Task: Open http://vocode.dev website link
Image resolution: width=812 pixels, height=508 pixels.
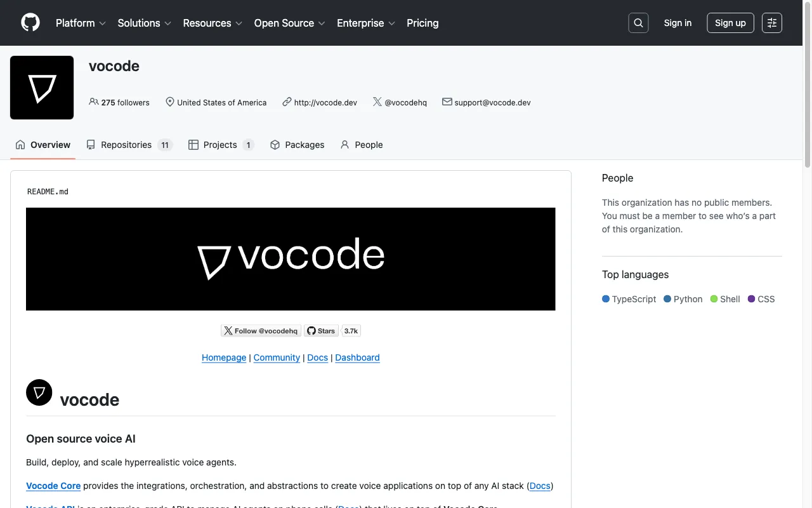Action: point(325,102)
